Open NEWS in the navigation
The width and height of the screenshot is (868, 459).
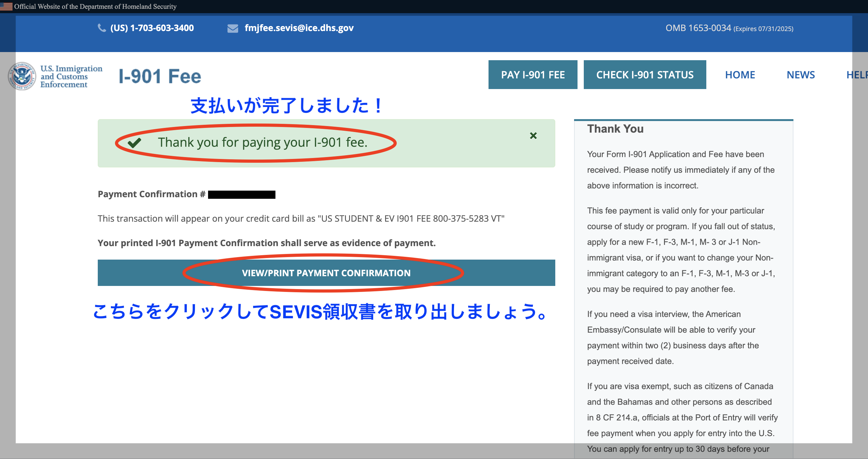click(801, 75)
